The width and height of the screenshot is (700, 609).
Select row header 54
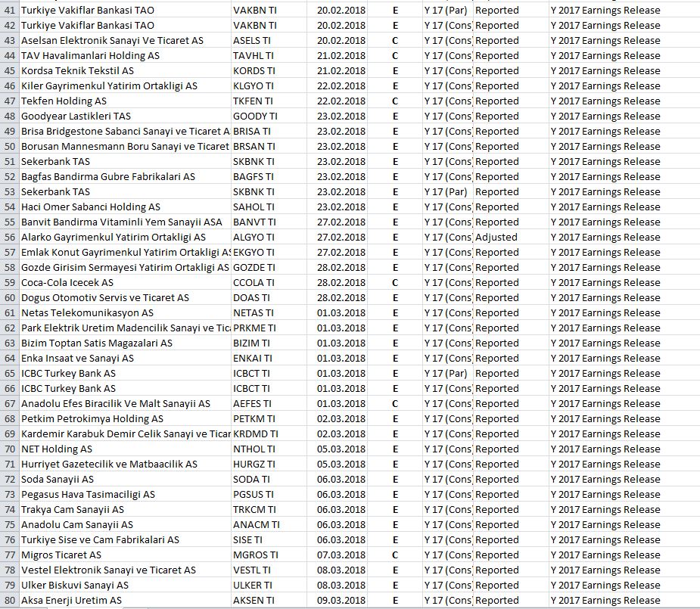point(10,207)
